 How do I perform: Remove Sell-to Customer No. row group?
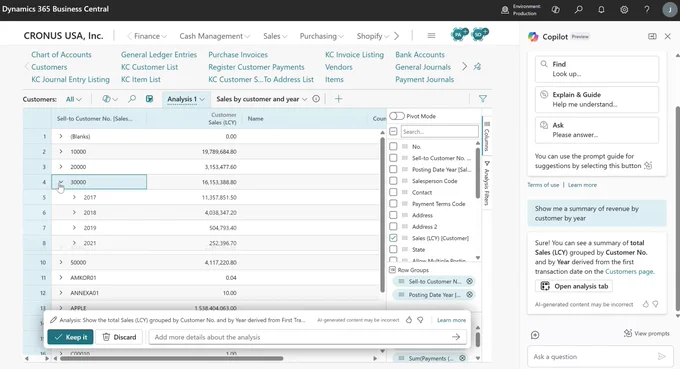470,281
